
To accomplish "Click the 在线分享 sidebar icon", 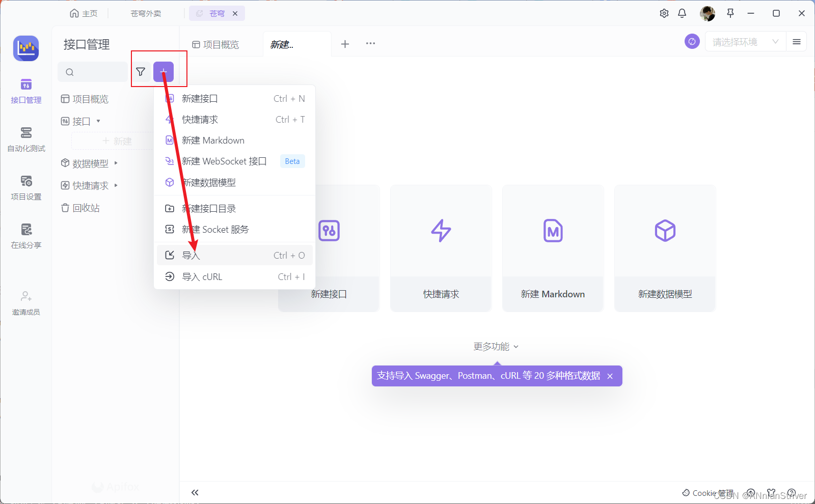I will (x=25, y=236).
